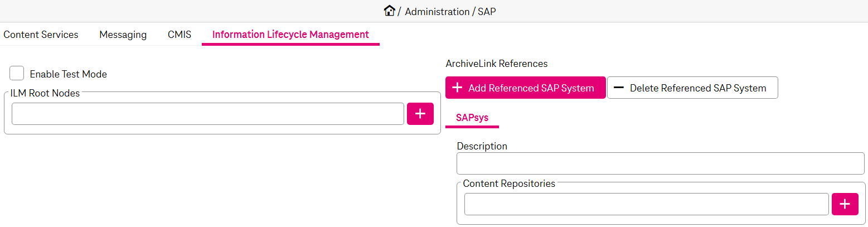The image size is (868, 227).
Task: Focus the Content Repositories text field
Action: click(646, 204)
